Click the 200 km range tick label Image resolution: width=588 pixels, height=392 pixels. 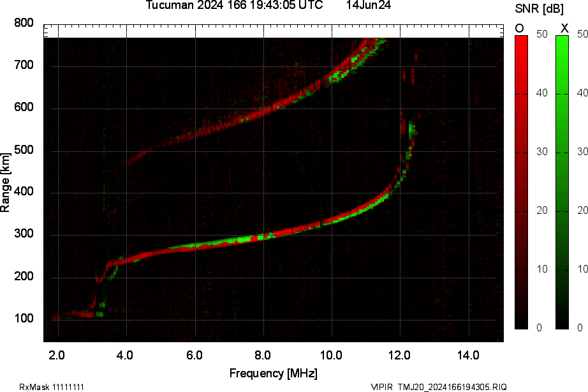24,276
